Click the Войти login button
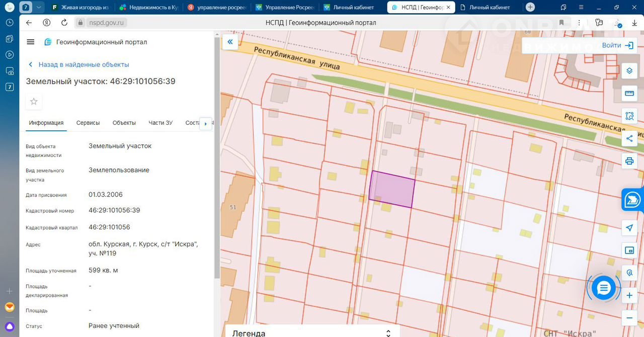 pyautogui.click(x=617, y=45)
